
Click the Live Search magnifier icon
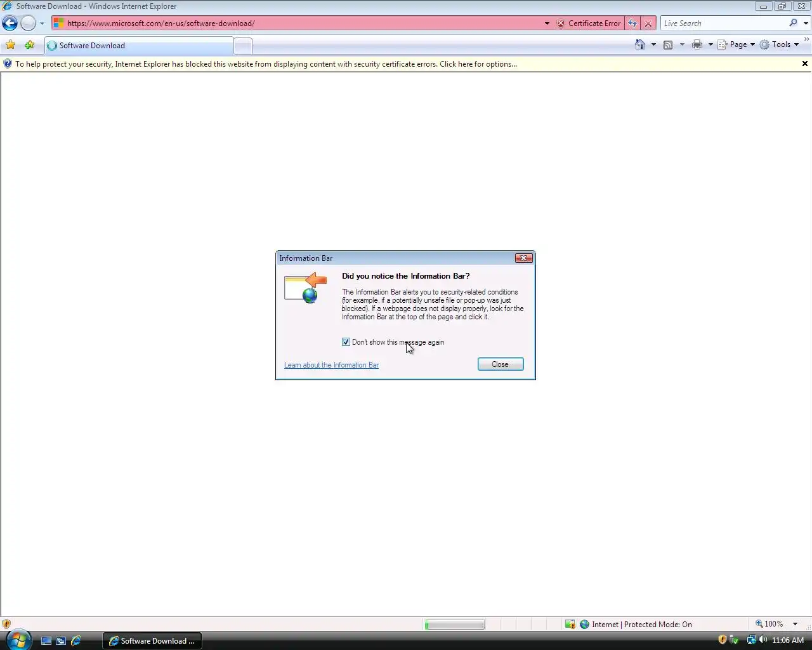[793, 23]
